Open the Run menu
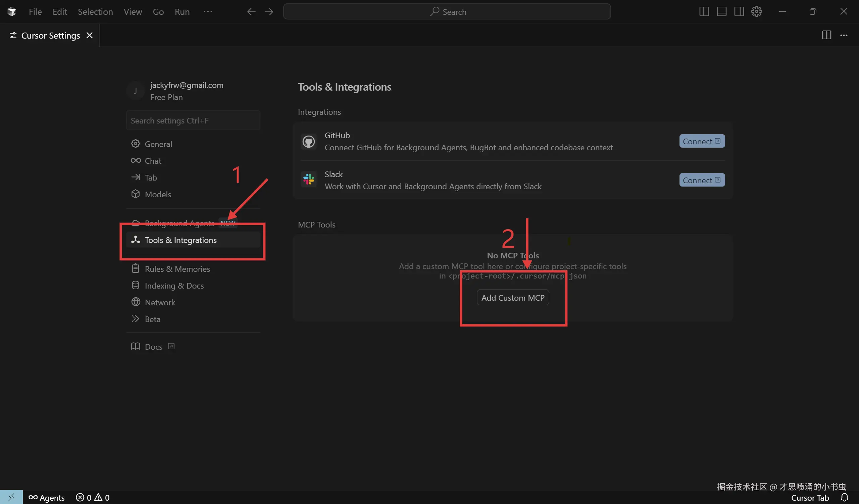859x504 pixels. pos(182,12)
